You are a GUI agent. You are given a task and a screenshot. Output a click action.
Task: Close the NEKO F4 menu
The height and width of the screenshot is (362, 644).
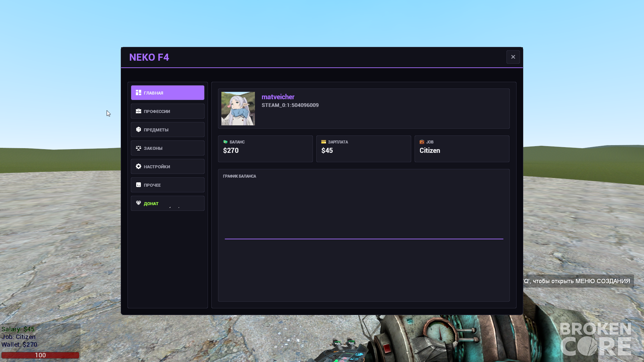point(513,57)
